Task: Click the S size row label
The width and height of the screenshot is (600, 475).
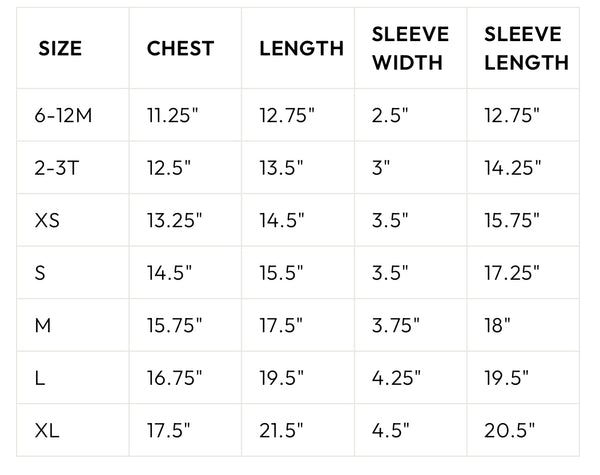Action: coord(40,271)
